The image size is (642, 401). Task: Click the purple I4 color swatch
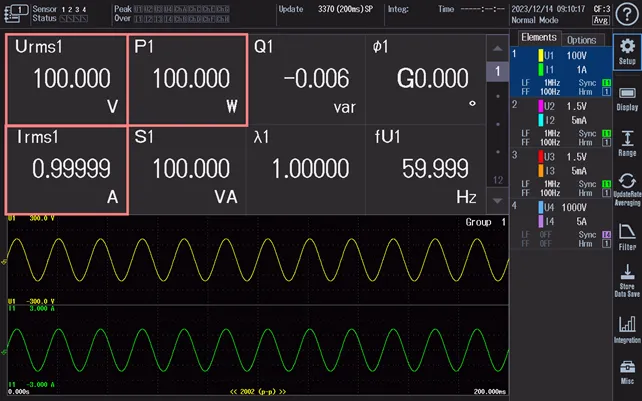coord(540,222)
